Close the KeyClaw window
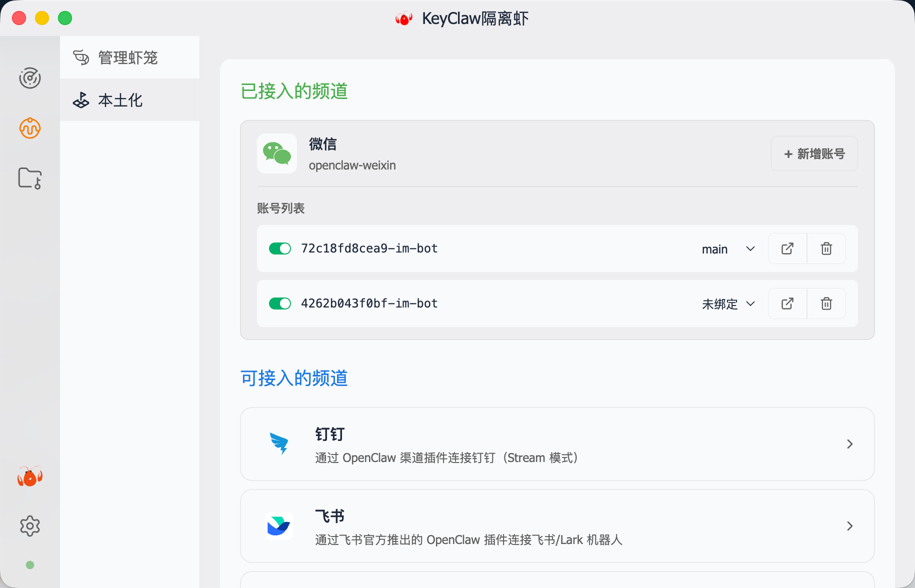Image resolution: width=915 pixels, height=588 pixels. click(x=19, y=18)
